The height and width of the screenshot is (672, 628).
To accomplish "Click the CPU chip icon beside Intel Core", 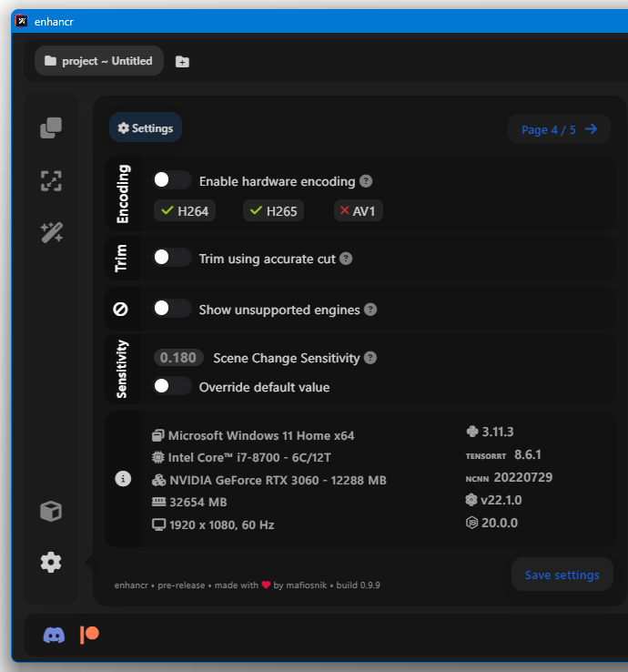I will click(x=158, y=457).
